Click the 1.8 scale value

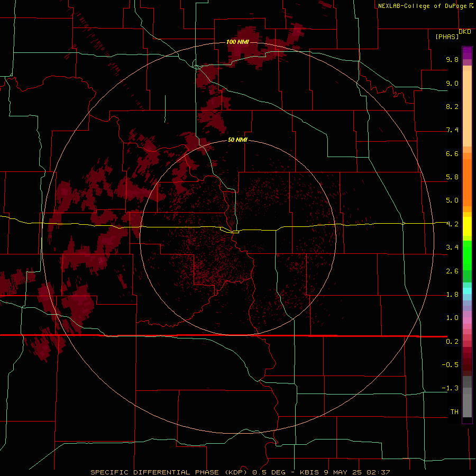(x=452, y=295)
